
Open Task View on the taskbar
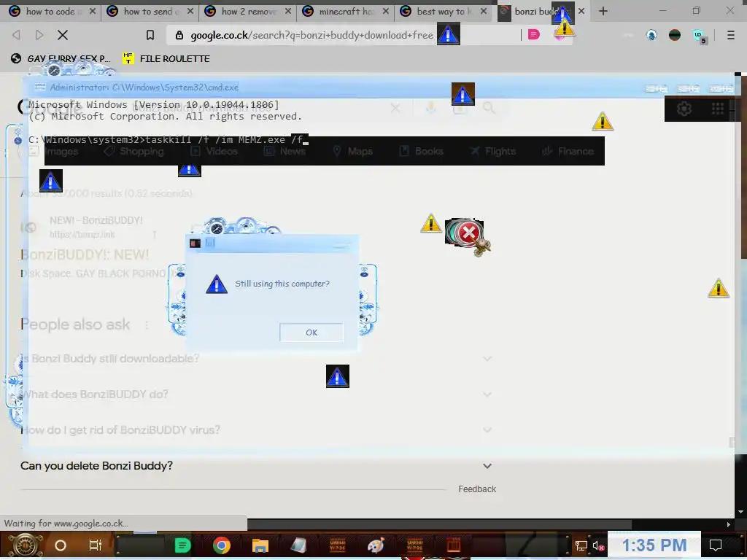(96, 545)
